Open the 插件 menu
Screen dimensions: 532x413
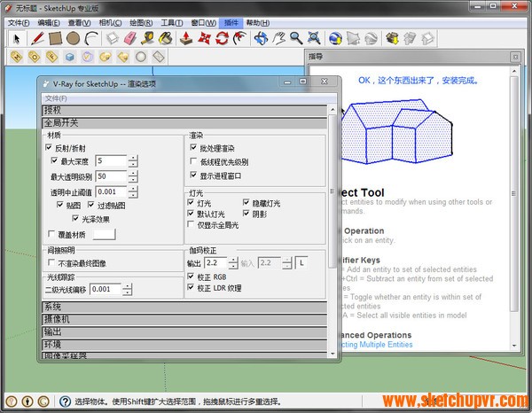[232, 21]
